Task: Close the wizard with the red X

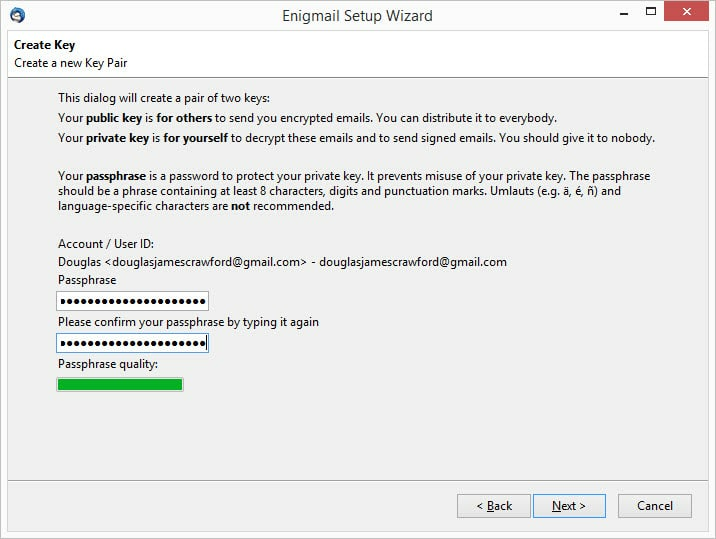Action: click(x=686, y=11)
